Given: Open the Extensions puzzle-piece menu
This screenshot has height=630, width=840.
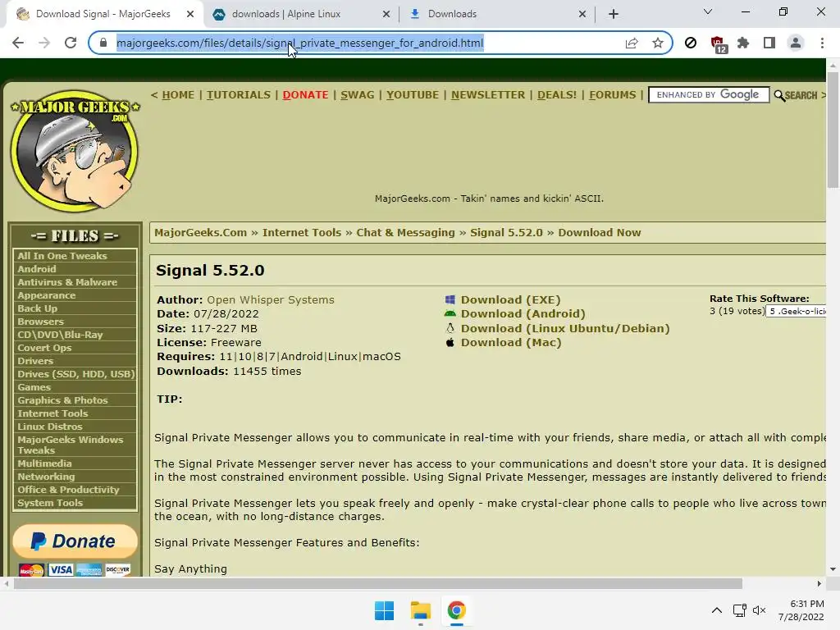Looking at the screenshot, I should tap(743, 43).
